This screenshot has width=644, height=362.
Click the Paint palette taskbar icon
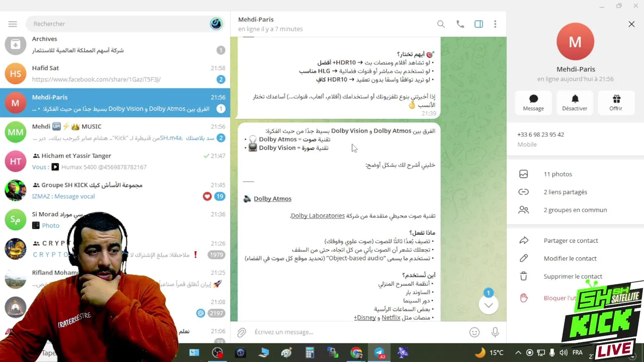286,353
